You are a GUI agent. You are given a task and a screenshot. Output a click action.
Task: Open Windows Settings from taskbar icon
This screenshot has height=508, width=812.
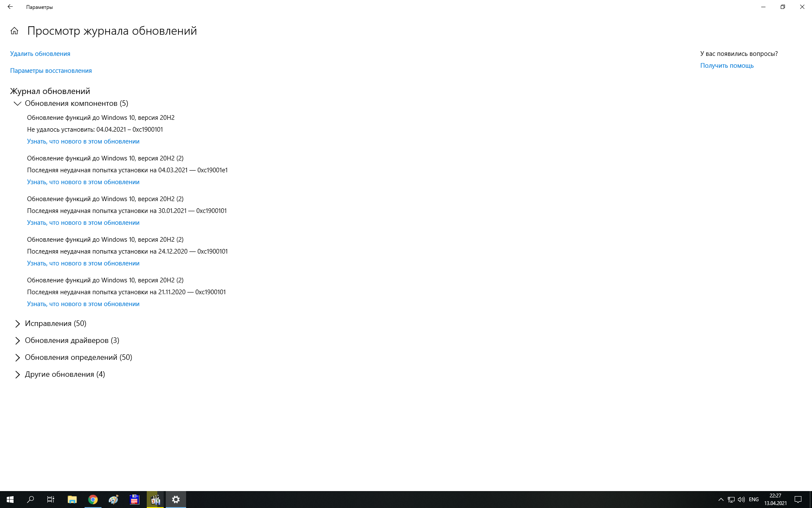(x=176, y=500)
